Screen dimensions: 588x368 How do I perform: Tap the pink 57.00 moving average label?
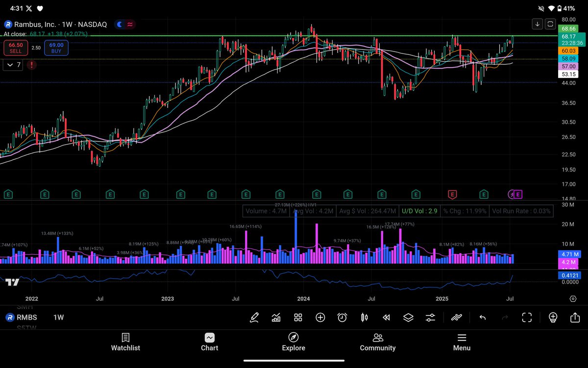[x=568, y=66]
